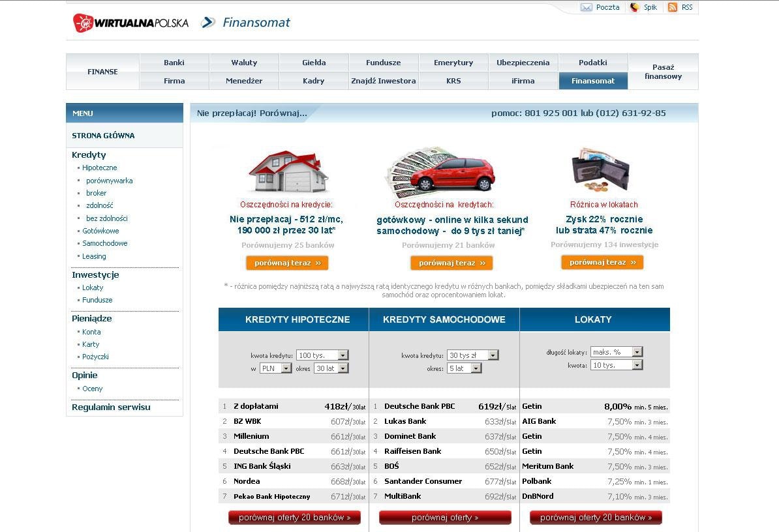Open the Ubezpieczenia tab

pos(523,63)
